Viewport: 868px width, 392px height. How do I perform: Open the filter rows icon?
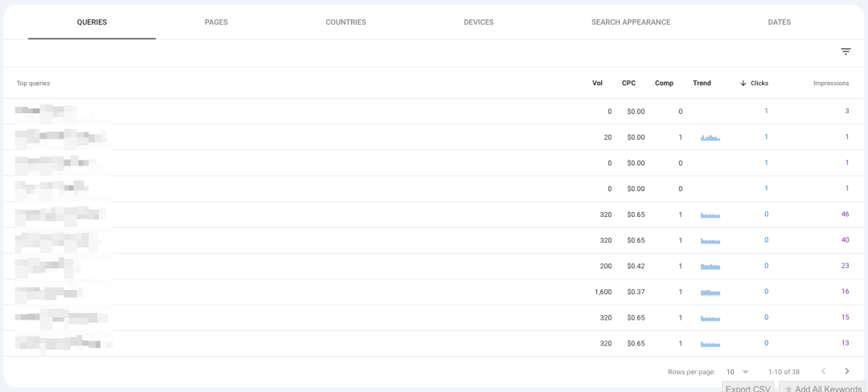(x=845, y=51)
